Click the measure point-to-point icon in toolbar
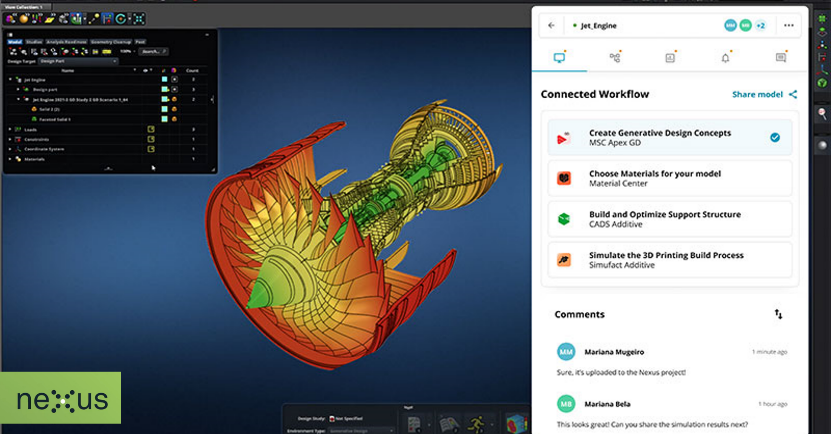This screenshot has height=434, width=831. (x=94, y=19)
